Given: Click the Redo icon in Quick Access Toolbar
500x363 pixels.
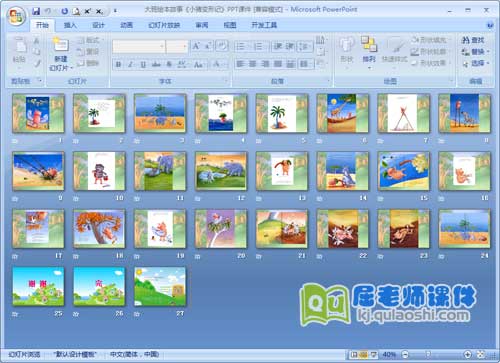Looking at the screenshot, I should point(65,11).
